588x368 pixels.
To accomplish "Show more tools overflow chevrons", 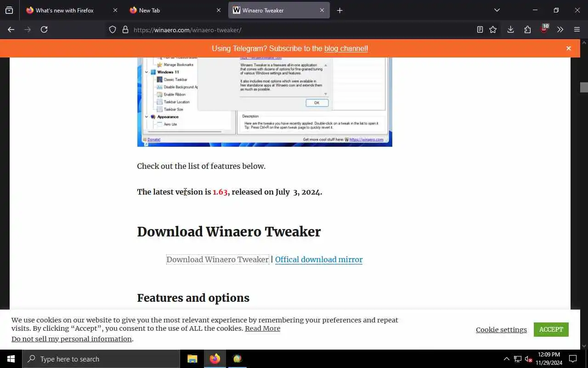I will point(560,29).
